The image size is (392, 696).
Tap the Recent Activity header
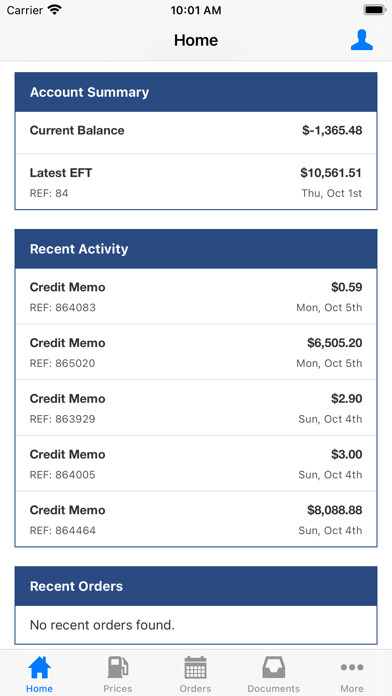(x=196, y=249)
